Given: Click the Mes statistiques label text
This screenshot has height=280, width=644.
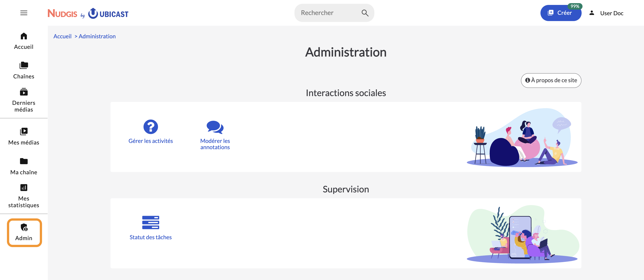Looking at the screenshot, I should click(24, 202).
